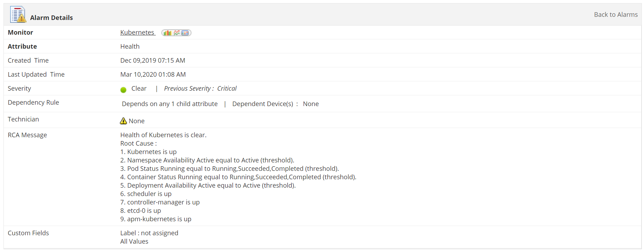
Task: Select the Health attribute value
Action: point(130,46)
